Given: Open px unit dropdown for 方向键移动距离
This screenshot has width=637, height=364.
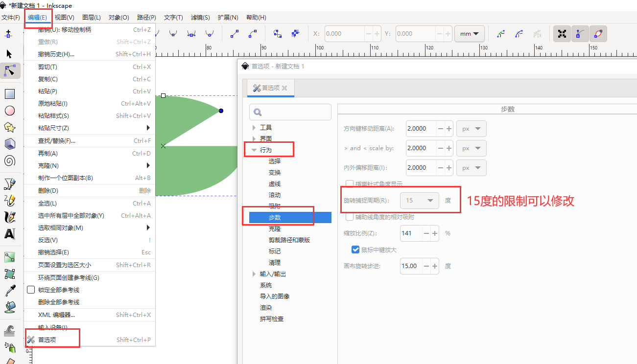Looking at the screenshot, I should [471, 129].
